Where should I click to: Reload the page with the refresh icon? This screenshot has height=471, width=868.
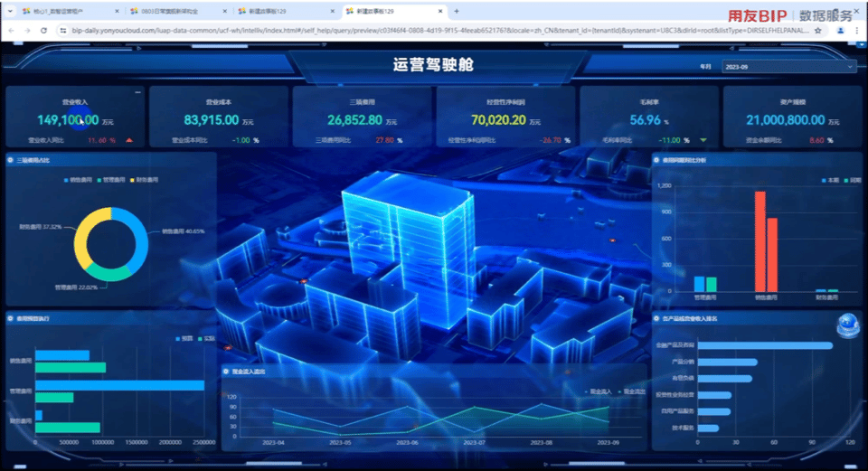tap(43, 31)
